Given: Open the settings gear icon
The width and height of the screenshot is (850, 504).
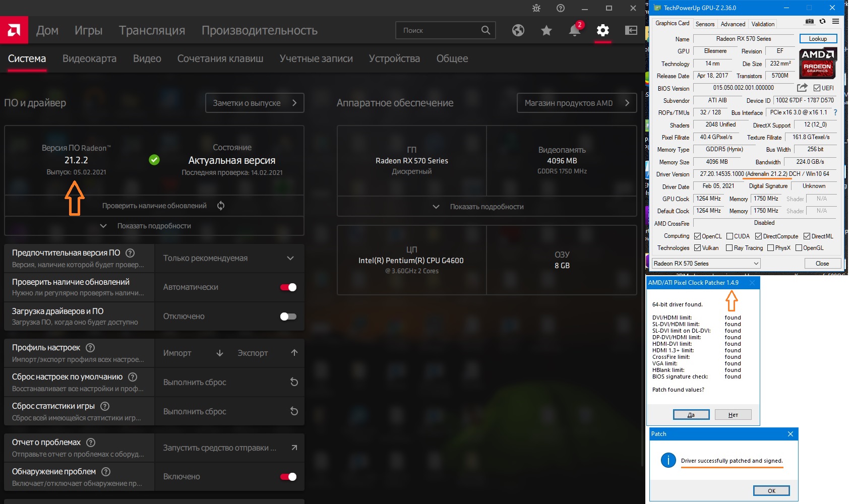Looking at the screenshot, I should point(603,30).
